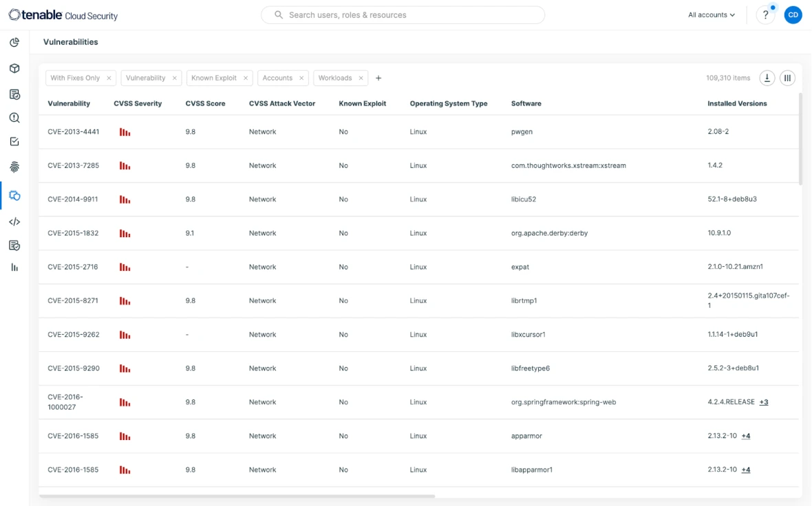The image size is (812, 506).
Task: Expand the +3 versions for spring-web
Action: point(762,401)
